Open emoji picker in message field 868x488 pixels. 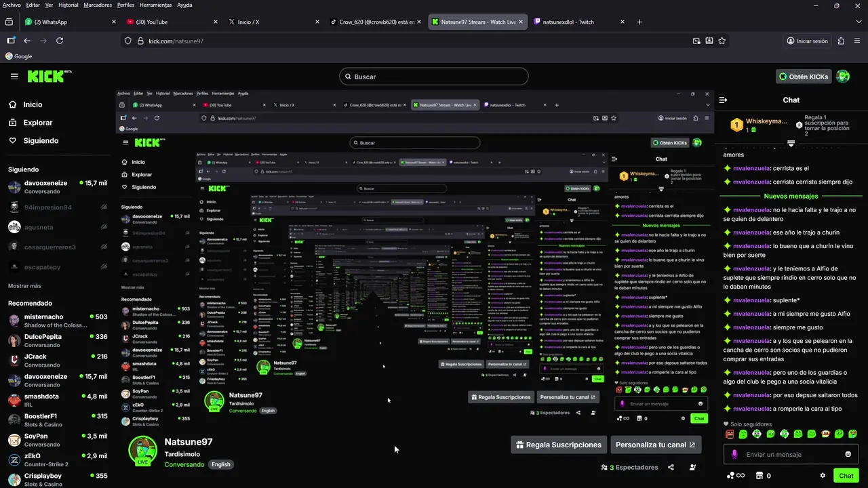(x=848, y=454)
